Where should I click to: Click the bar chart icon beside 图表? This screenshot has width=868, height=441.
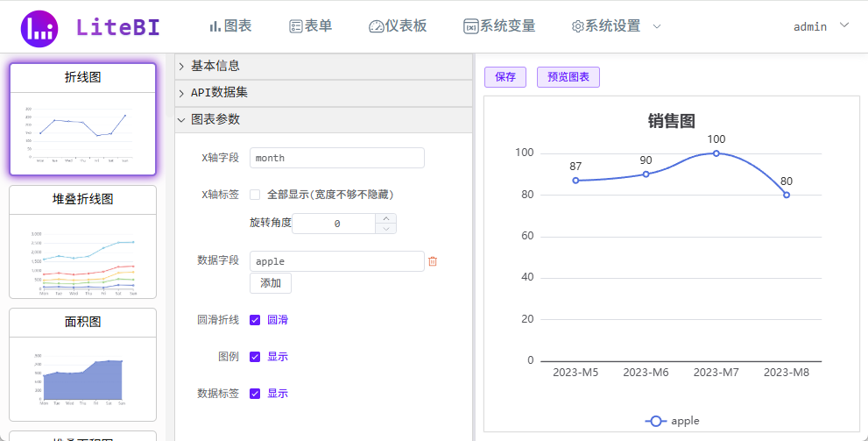(215, 26)
